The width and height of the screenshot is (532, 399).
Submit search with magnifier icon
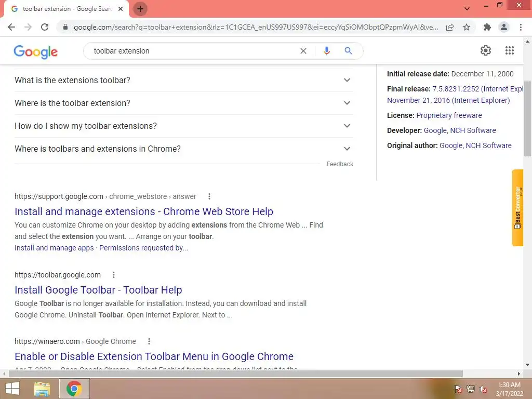(348, 51)
